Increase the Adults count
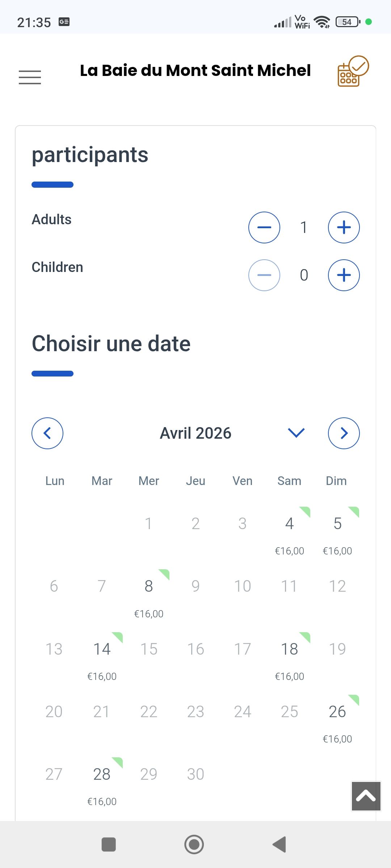 (x=344, y=227)
